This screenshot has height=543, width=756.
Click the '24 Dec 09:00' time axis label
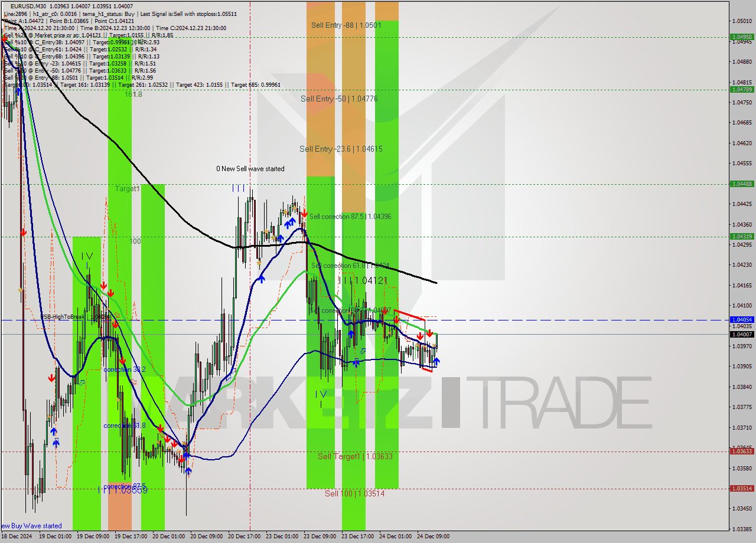point(433,537)
